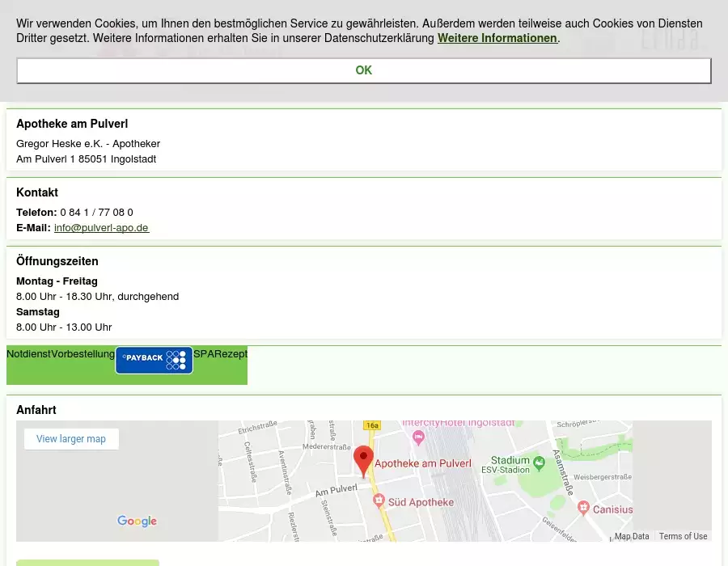Click the IntercityHotel Ingolstadt map icon

tap(418, 437)
